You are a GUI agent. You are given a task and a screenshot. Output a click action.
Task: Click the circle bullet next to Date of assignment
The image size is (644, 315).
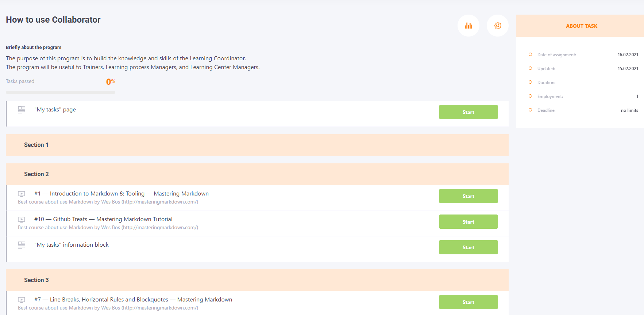[x=530, y=54]
